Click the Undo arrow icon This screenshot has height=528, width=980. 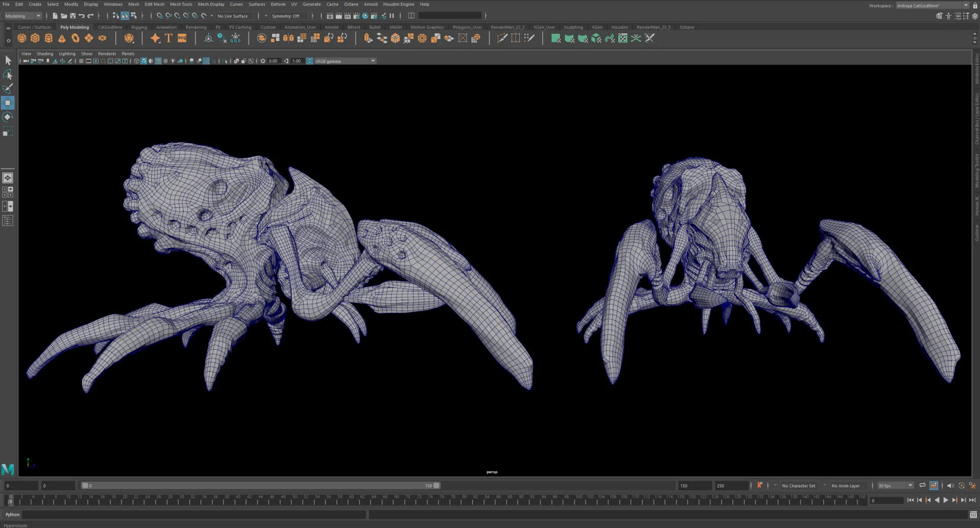click(82, 16)
